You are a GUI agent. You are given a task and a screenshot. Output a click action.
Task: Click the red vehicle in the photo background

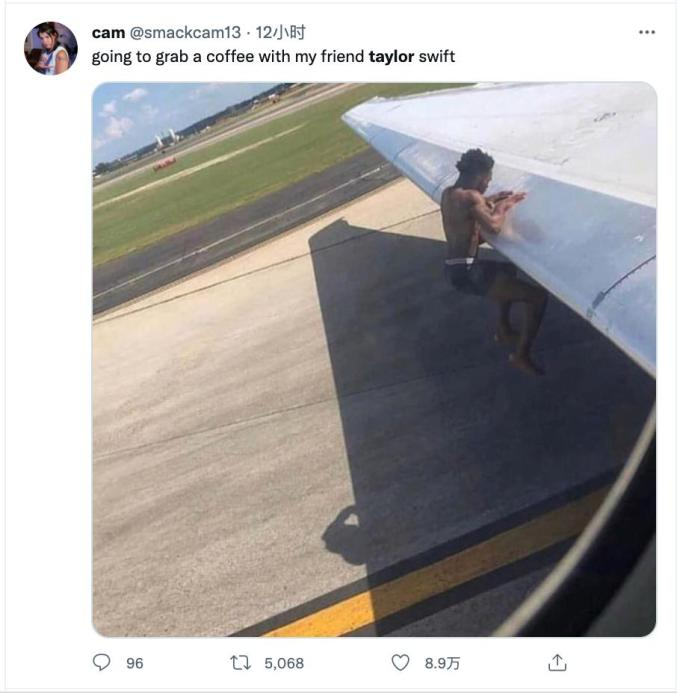click(165, 162)
